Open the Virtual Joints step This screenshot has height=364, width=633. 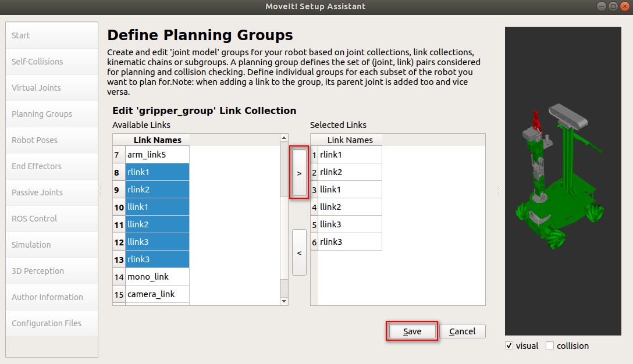pos(52,88)
